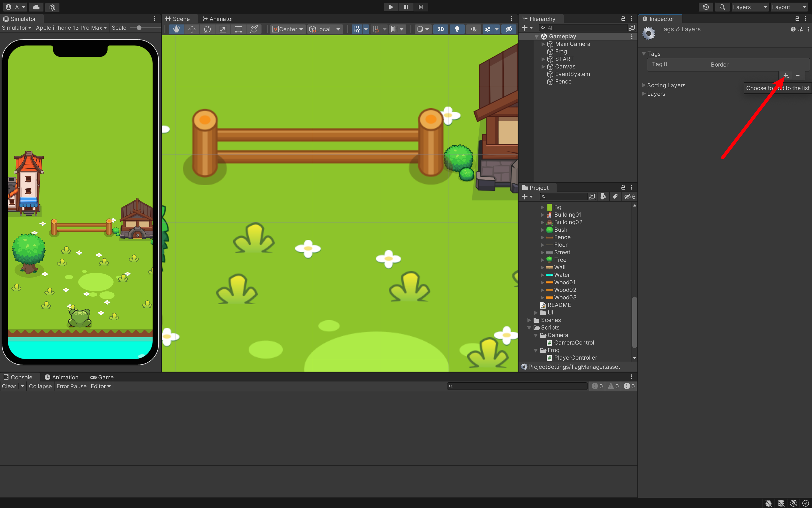Select the Transform tool in Scene toolbar

tap(254, 29)
